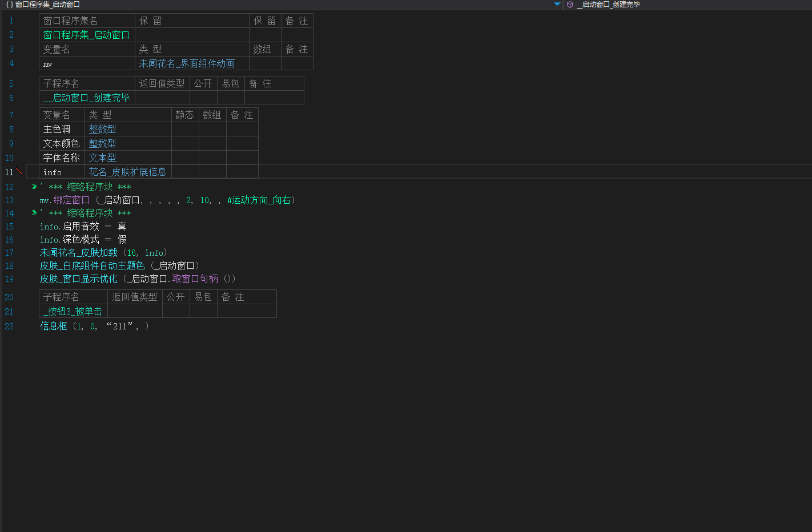812x532 pixels.
Task: Click the 备注 cell in the mv row
Action: [297, 63]
